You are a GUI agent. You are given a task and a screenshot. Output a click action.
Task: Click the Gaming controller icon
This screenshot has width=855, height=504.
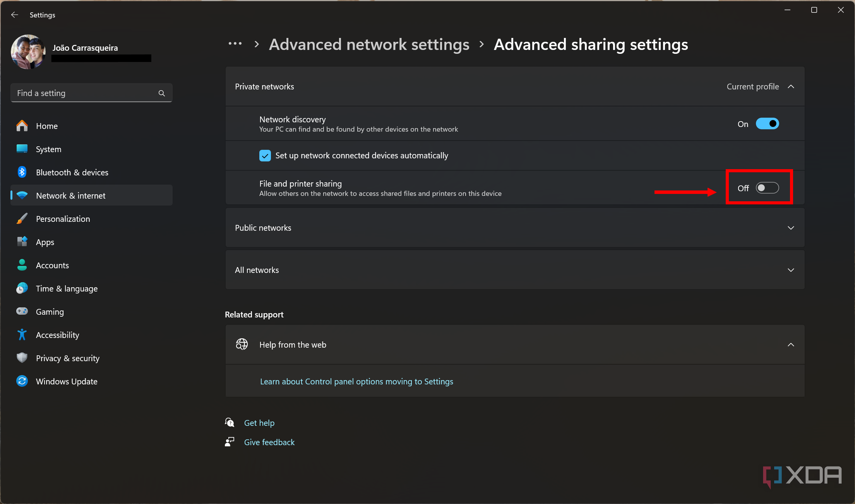pyautogui.click(x=22, y=311)
